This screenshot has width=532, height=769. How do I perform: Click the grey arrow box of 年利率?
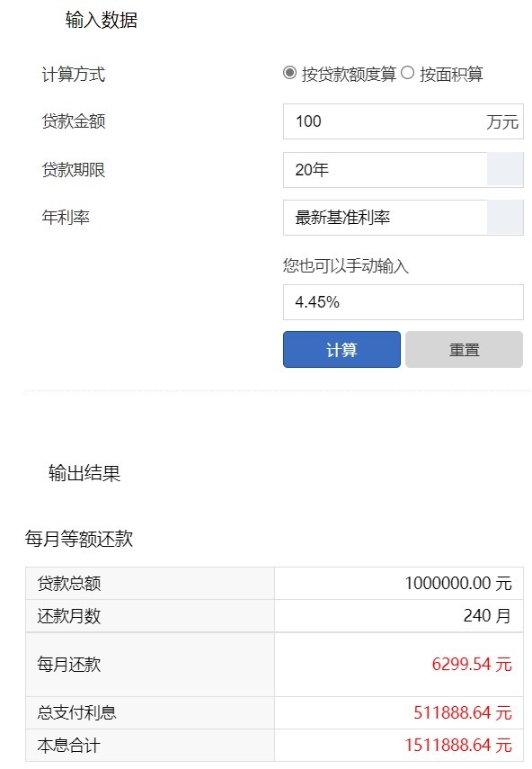[505, 218]
